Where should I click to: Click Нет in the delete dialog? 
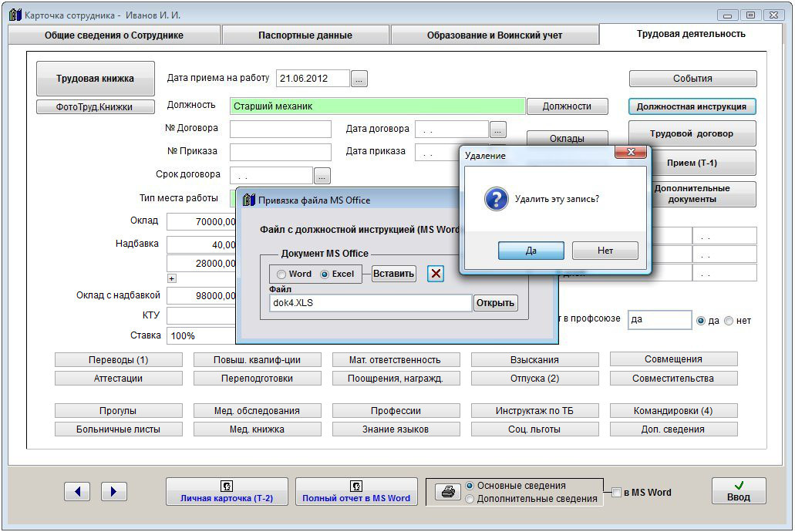[x=605, y=251]
